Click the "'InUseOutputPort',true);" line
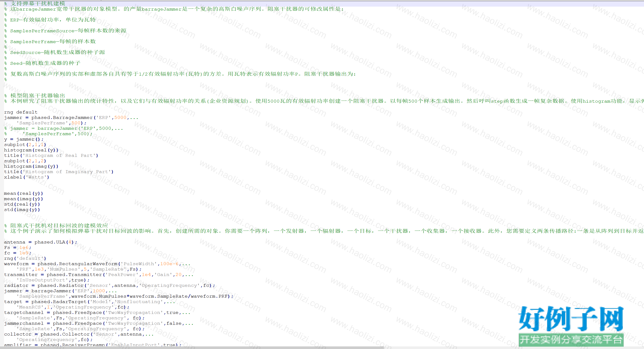This screenshot has width=644, height=349. tap(53, 280)
